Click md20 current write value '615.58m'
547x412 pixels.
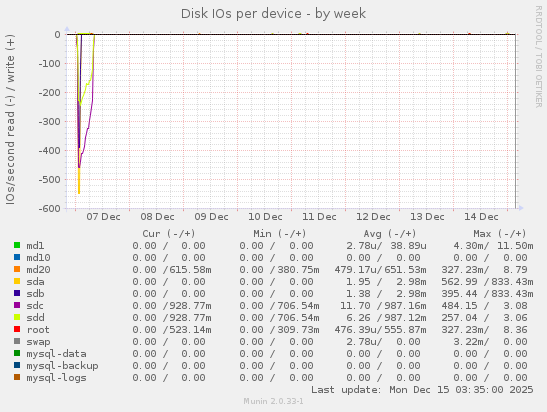click(190, 270)
